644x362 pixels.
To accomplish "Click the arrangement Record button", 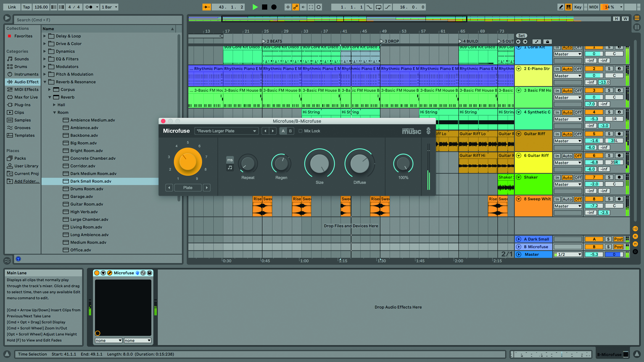I will 274,7.
